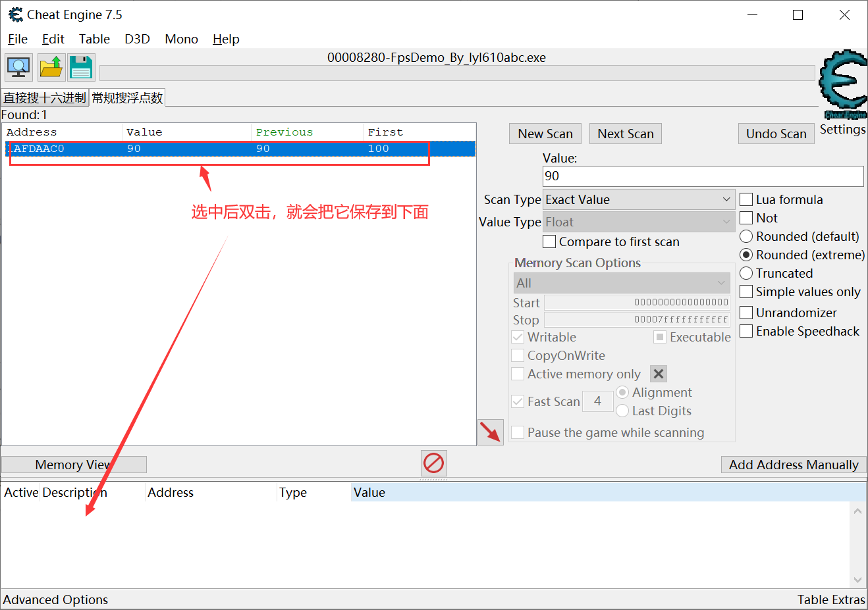
Task: Open the process selector computer icon
Action: 18,67
